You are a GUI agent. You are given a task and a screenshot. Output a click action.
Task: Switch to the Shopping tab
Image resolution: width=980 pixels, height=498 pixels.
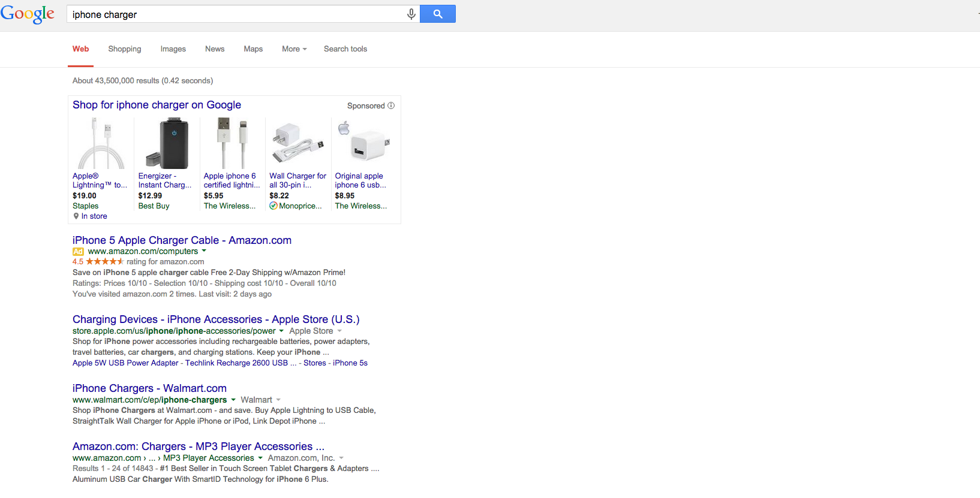(x=125, y=49)
